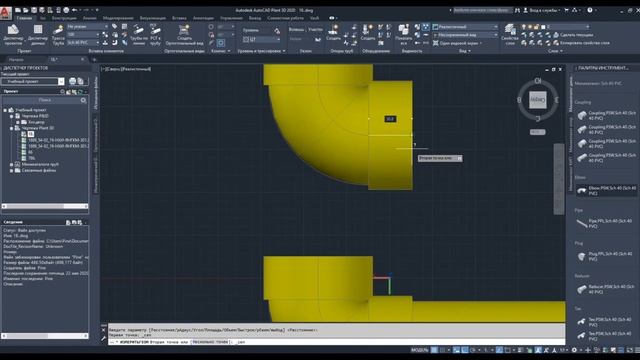Toggle the layer freeze sun icon

coord(530,27)
